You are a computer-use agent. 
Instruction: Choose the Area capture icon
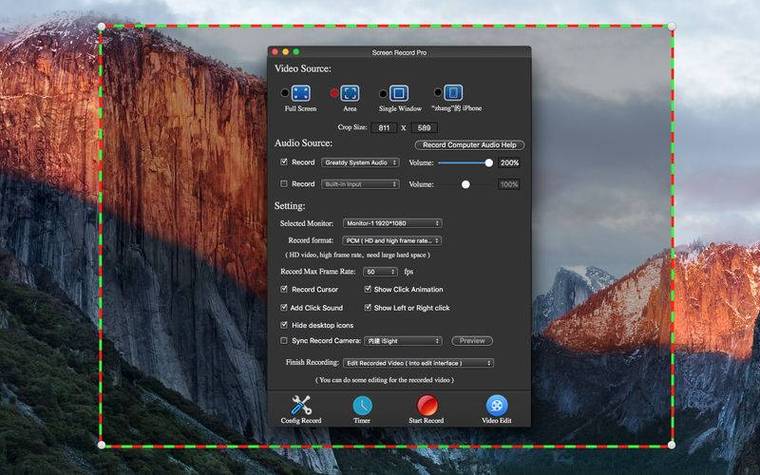[x=349, y=93]
